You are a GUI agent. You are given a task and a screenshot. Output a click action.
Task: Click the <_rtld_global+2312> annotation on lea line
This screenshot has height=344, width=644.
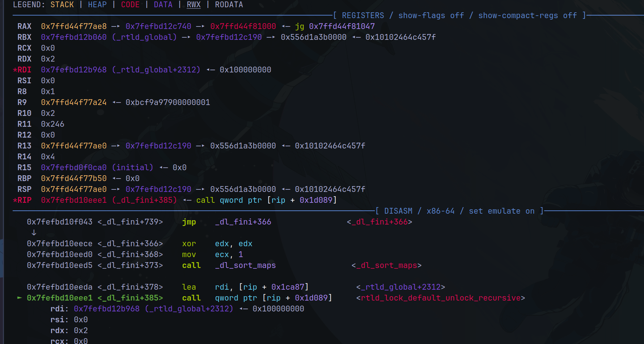click(401, 287)
